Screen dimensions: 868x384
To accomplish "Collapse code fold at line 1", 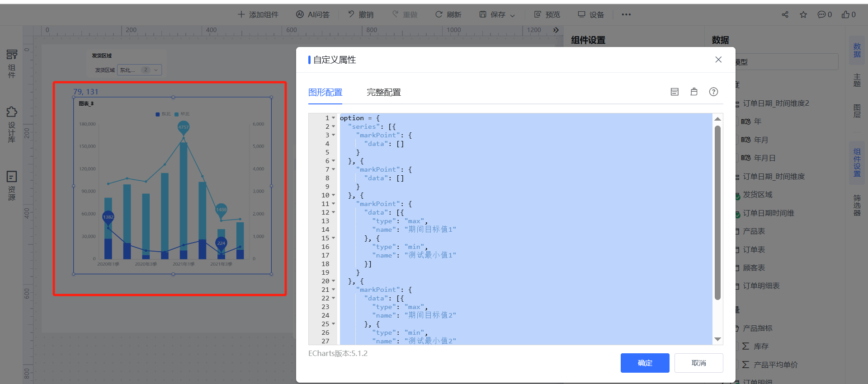I will (x=334, y=118).
